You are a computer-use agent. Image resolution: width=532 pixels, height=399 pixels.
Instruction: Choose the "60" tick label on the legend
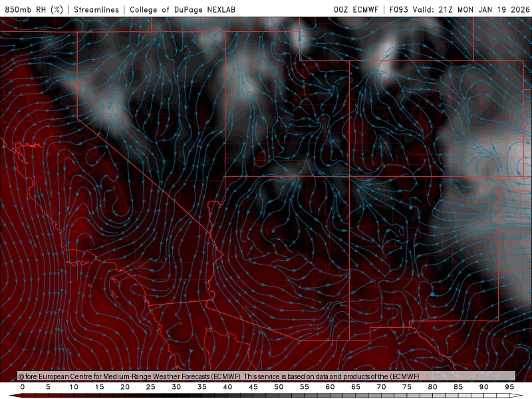click(x=330, y=387)
